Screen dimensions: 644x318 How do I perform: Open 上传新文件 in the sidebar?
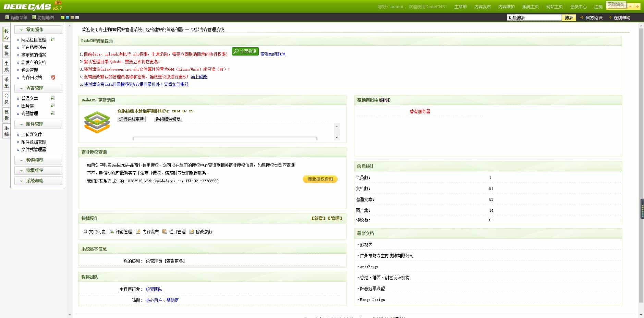[32, 134]
